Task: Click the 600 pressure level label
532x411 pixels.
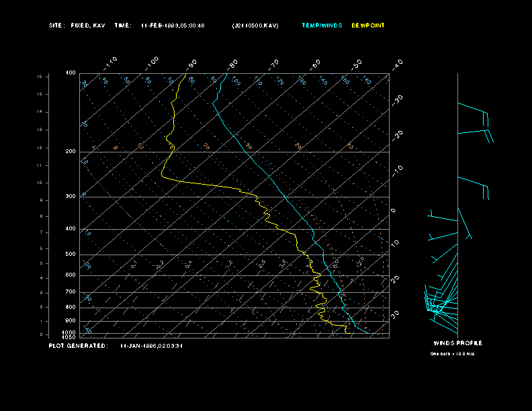Action: [x=71, y=275]
